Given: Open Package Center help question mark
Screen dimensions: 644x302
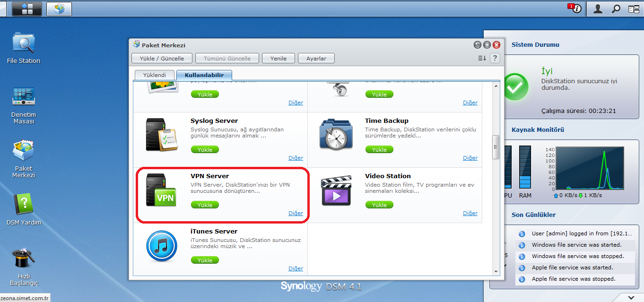Looking at the screenshot, I should coord(495,58).
